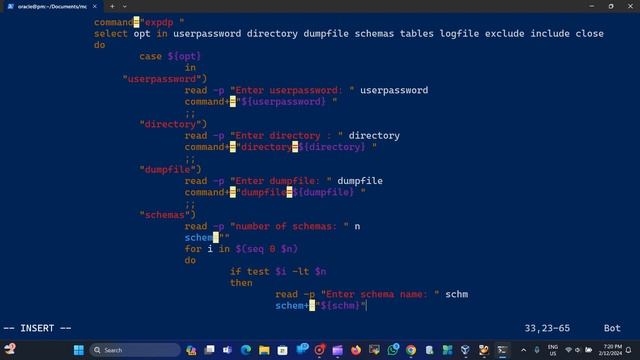
Task: Launch Google Chrome from the taskbar
Action: point(411,350)
